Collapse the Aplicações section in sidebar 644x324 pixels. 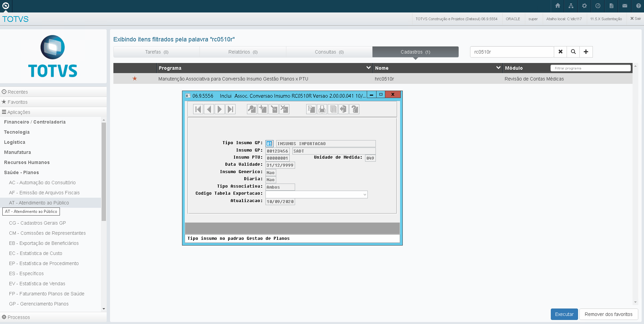pos(53,112)
